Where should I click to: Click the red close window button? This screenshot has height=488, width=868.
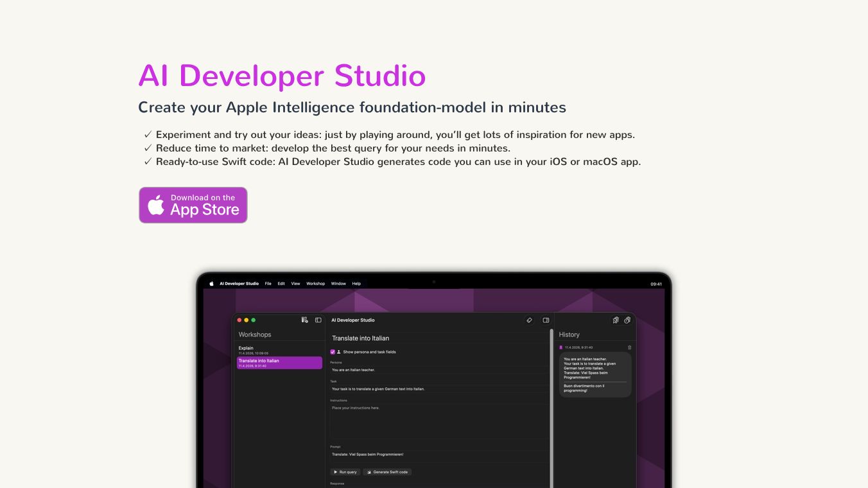(239, 320)
